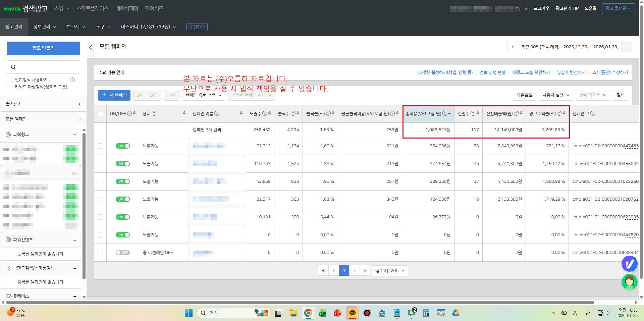Open the 행 표시: 200 dropdown
This screenshot has width=644, height=321.
[x=390, y=271]
